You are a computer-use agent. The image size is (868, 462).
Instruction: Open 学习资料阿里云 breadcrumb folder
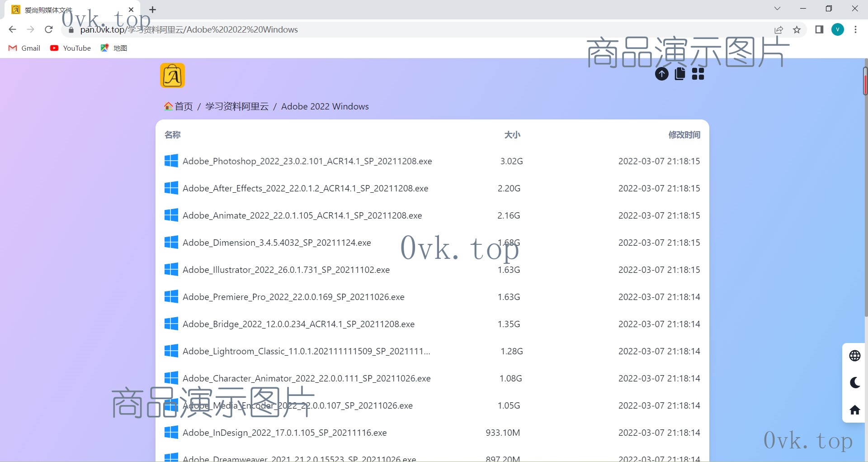coord(237,106)
